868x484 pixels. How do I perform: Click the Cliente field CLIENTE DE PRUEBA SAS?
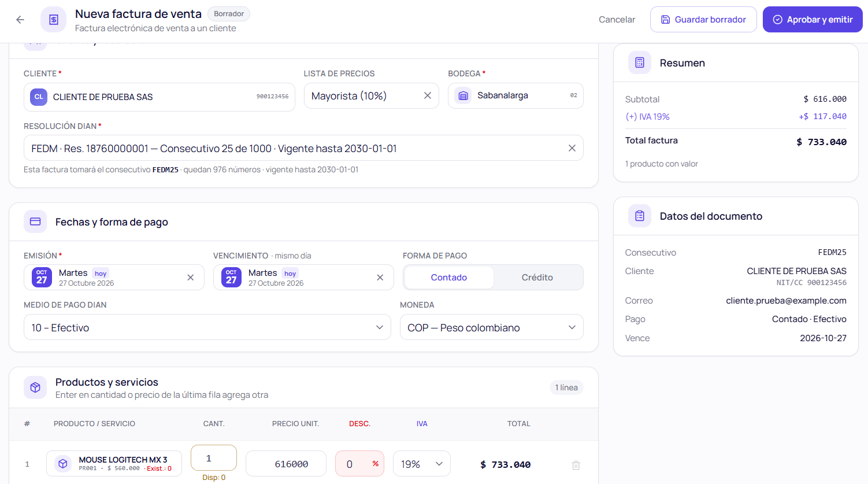click(159, 97)
